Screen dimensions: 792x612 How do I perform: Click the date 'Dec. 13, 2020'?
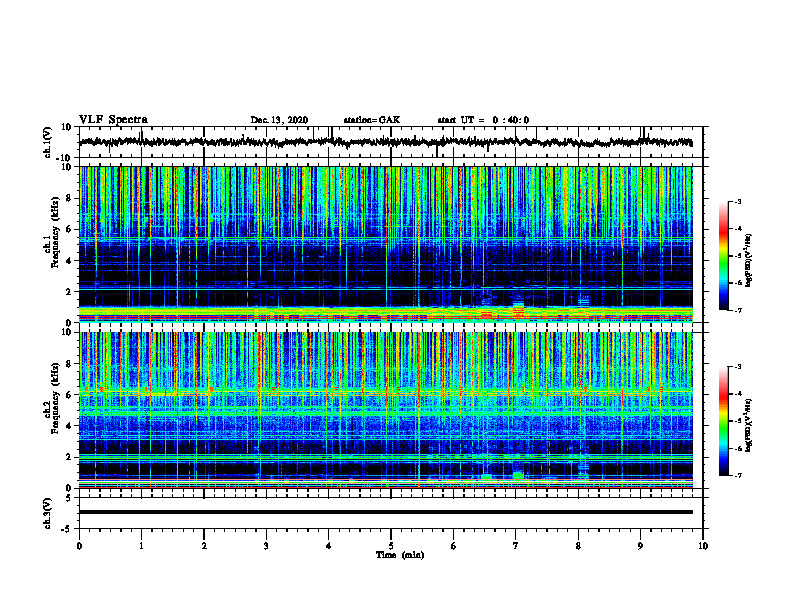pyautogui.click(x=279, y=120)
